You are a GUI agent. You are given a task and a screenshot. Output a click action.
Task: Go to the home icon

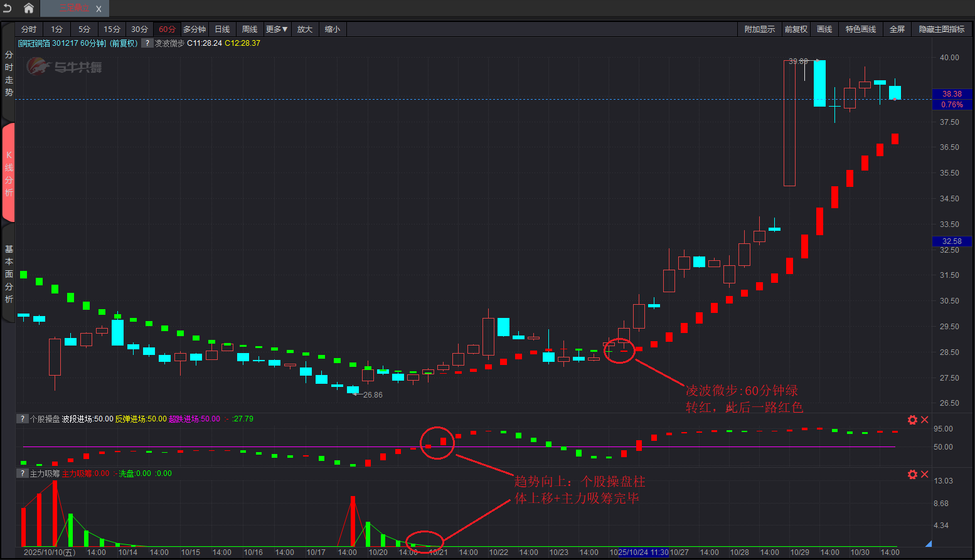pos(29,8)
